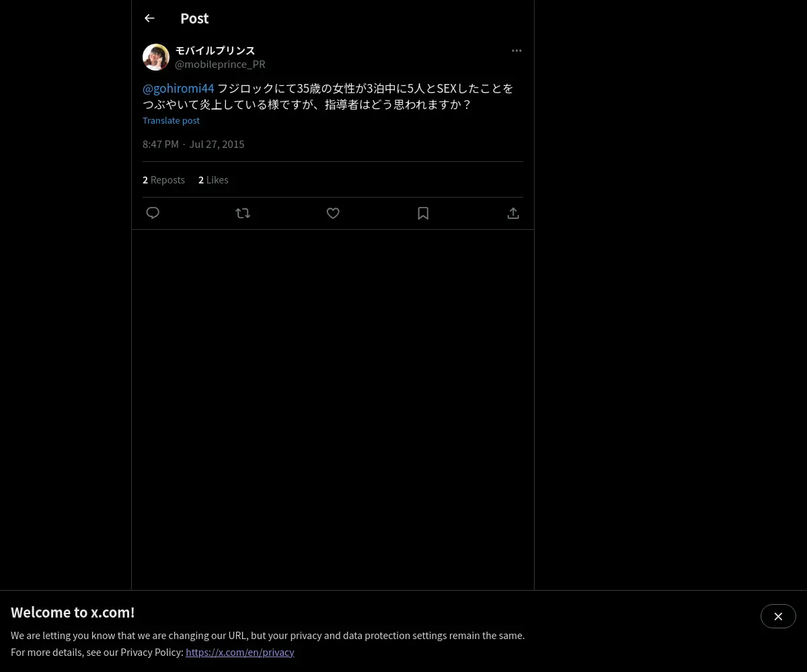Click the display name モバイルプリンス
The image size is (807, 672).
(x=215, y=50)
